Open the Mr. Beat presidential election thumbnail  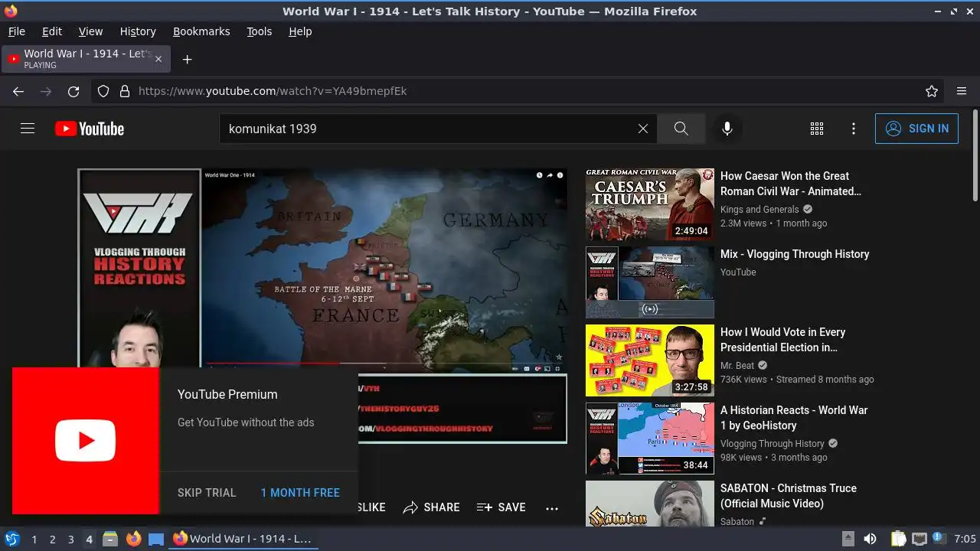point(650,360)
